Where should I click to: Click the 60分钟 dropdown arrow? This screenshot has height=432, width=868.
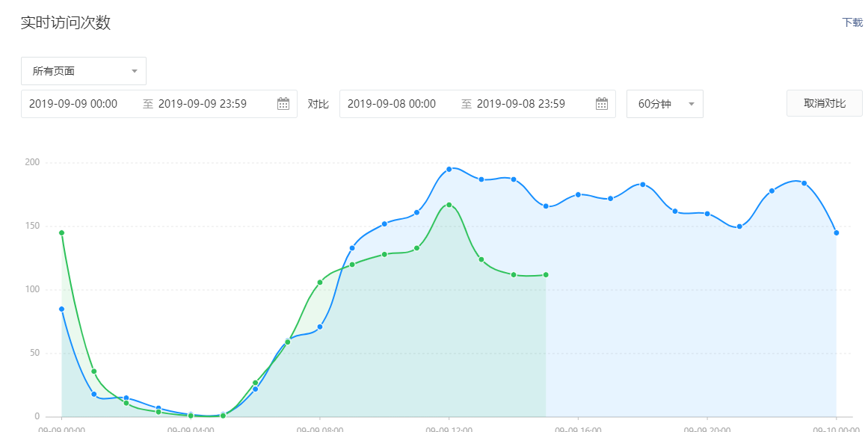pyautogui.click(x=691, y=104)
